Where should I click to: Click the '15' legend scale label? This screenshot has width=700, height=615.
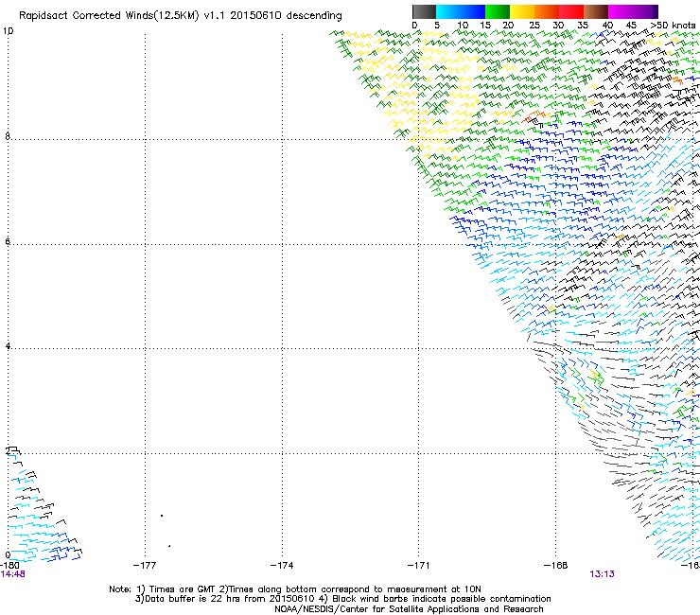[x=485, y=26]
